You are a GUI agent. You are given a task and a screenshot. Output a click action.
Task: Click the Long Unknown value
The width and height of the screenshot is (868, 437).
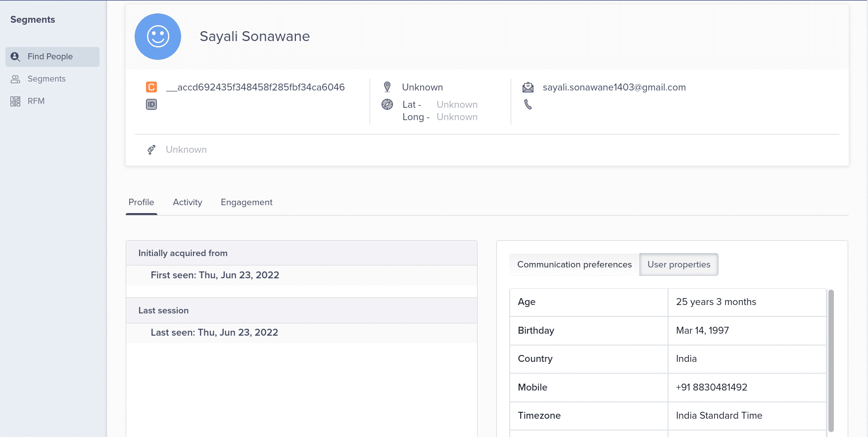[457, 117]
